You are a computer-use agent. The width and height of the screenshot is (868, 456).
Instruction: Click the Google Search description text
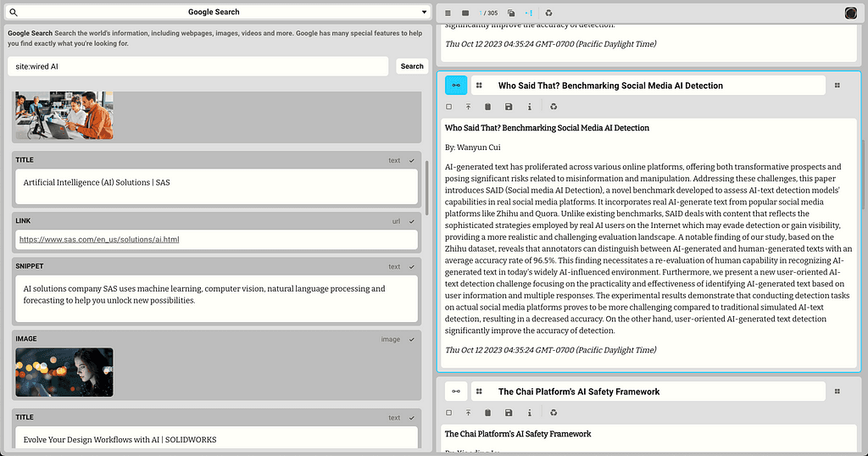[x=214, y=38]
